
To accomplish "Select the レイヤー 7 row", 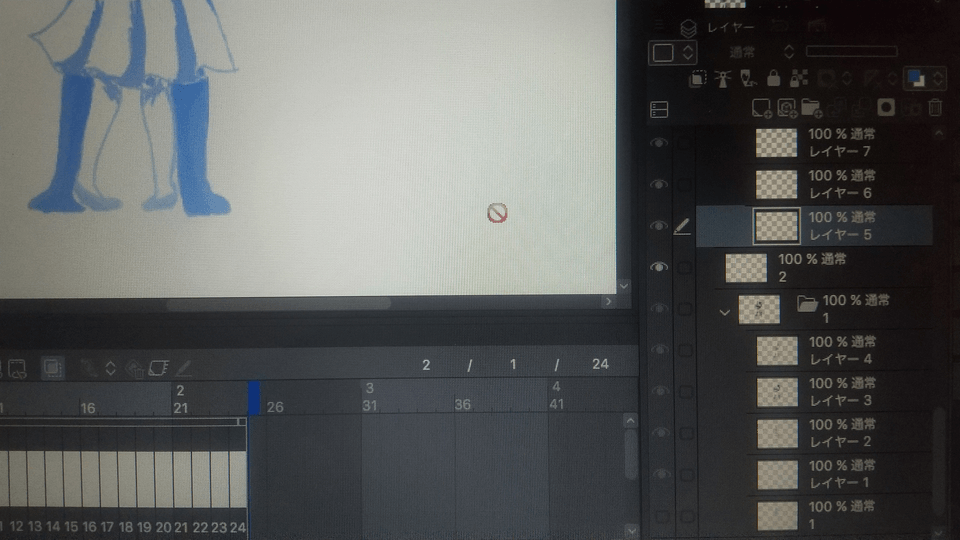I will (x=814, y=143).
